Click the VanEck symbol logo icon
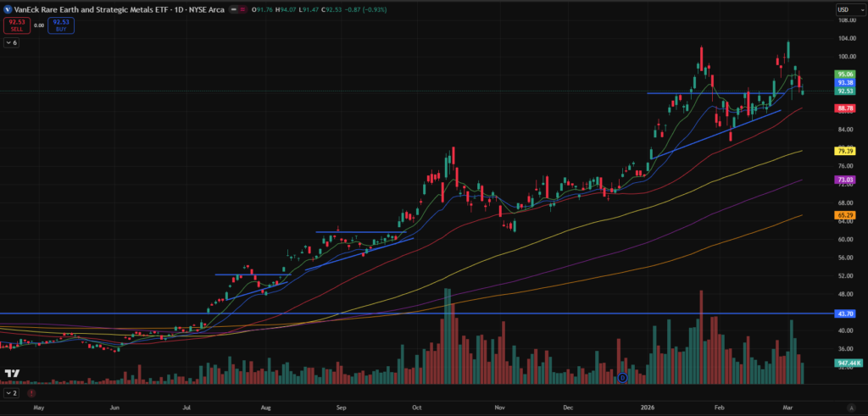Viewport: 868px width, 416px height. 8,9
